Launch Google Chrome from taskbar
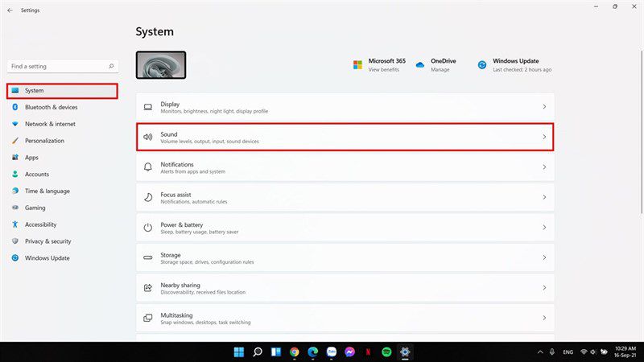This screenshot has width=644, height=362. pos(295,352)
